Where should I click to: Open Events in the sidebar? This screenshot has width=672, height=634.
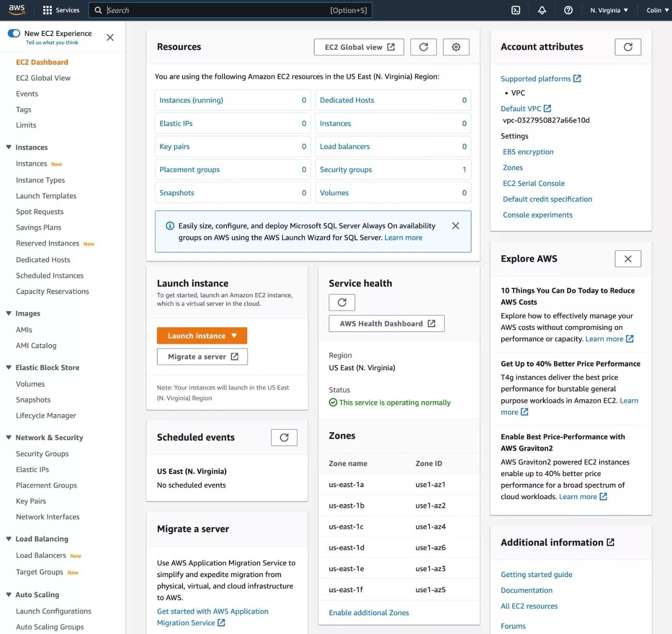[27, 94]
